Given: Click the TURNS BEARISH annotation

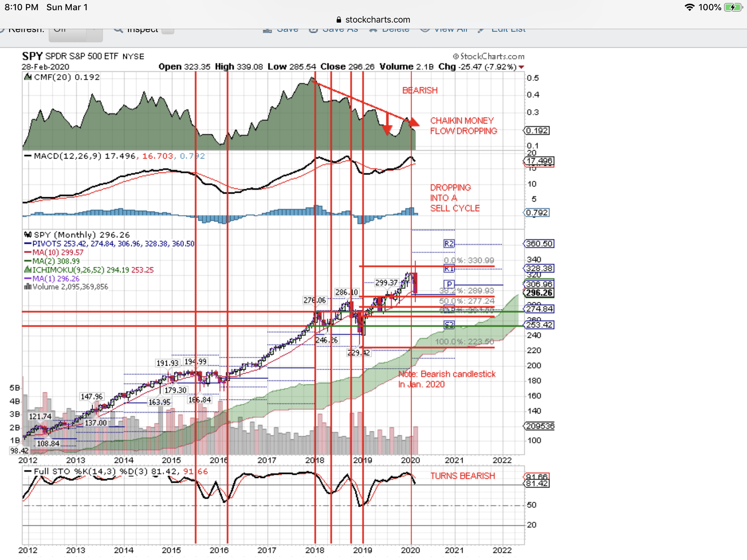Looking at the screenshot, I should pyautogui.click(x=462, y=476).
